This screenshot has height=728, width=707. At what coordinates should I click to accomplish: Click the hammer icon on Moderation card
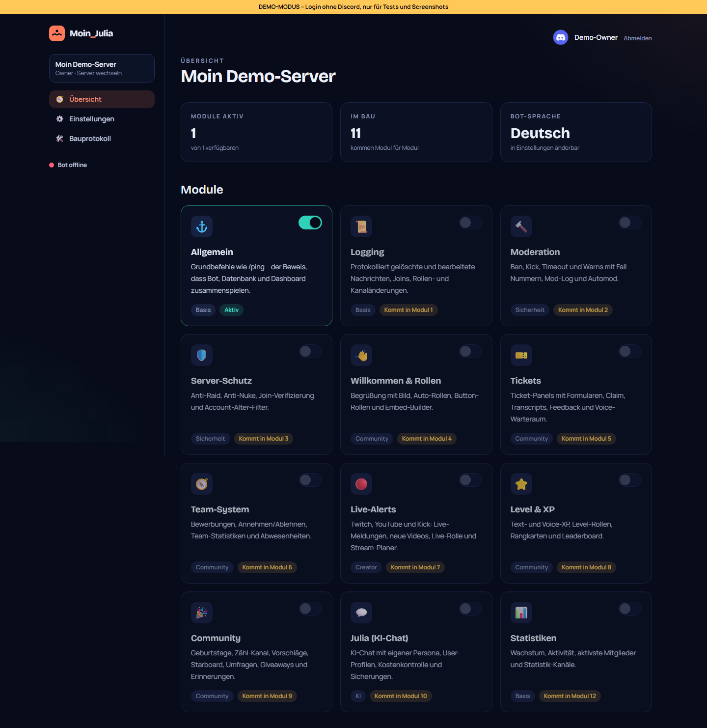click(x=521, y=226)
